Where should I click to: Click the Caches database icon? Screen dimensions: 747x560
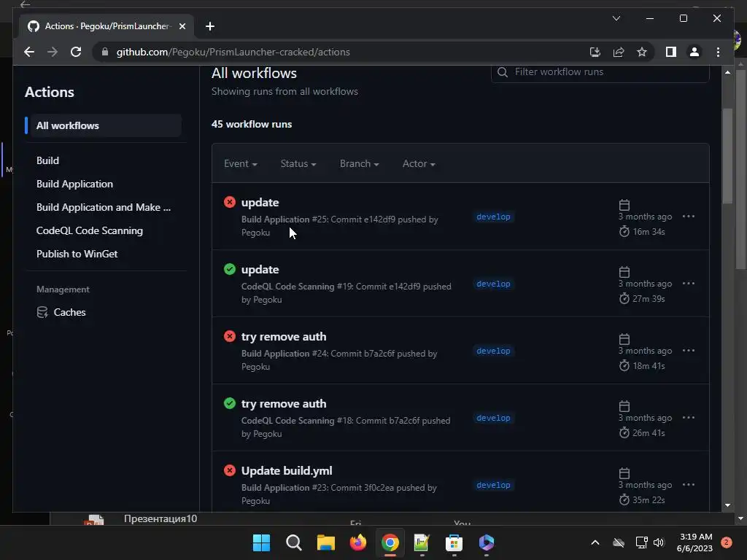[42, 312]
